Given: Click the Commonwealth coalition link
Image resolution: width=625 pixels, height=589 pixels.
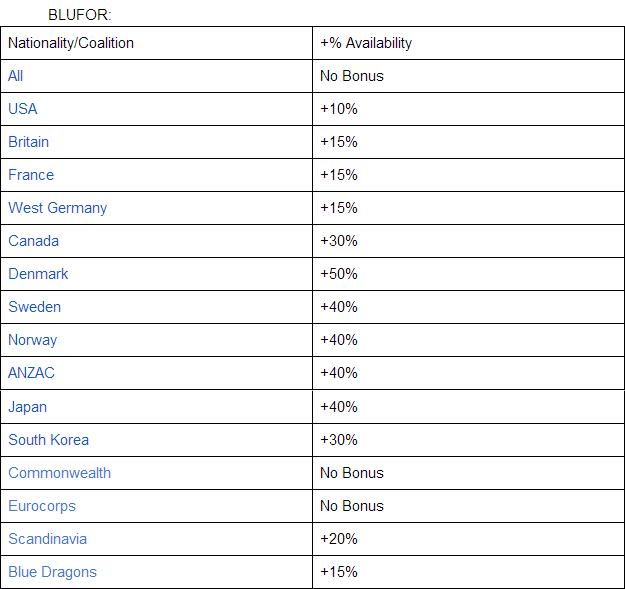Looking at the screenshot, I should (59, 473).
